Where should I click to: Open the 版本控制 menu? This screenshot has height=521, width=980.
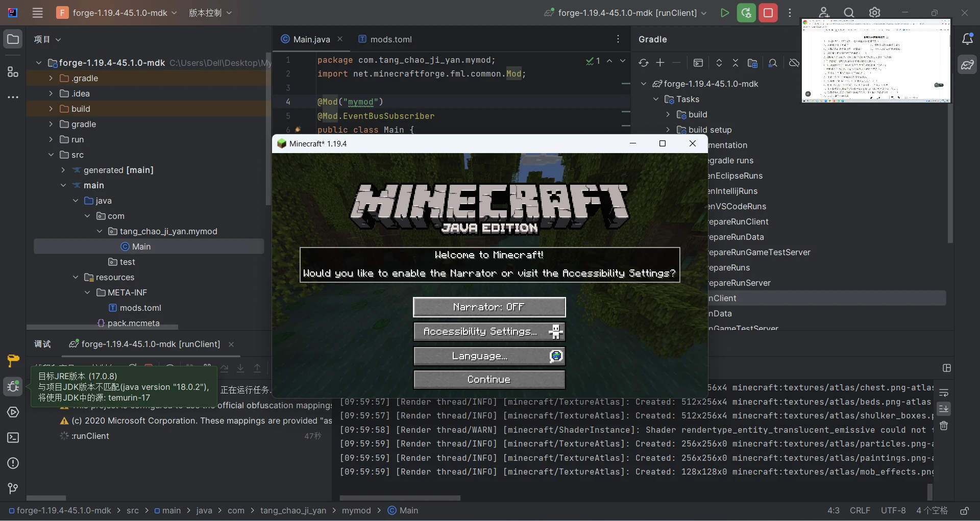pyautogui.click(x=210, y=13)
